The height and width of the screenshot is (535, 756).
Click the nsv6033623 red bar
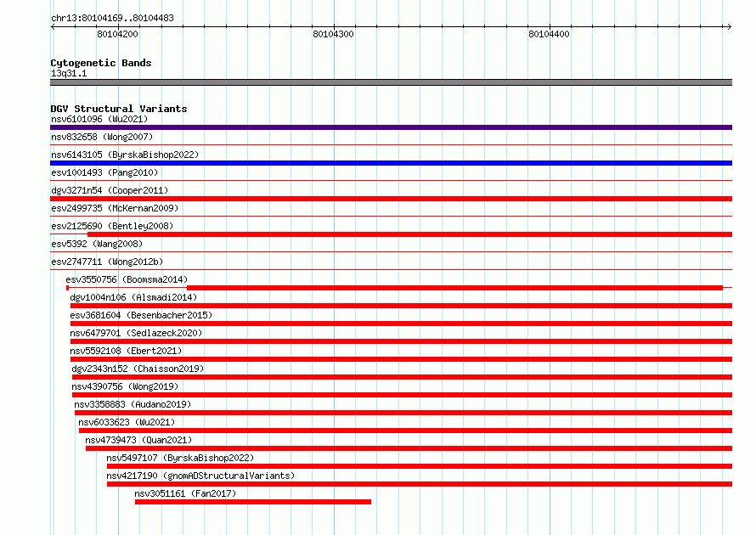(x=405, y=431)
